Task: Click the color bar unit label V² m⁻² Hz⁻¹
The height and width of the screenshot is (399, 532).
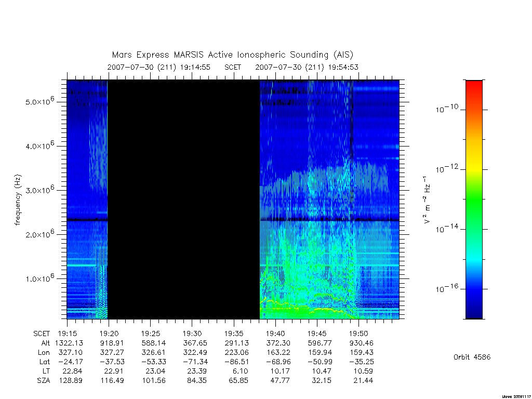Action: (427, 200)
